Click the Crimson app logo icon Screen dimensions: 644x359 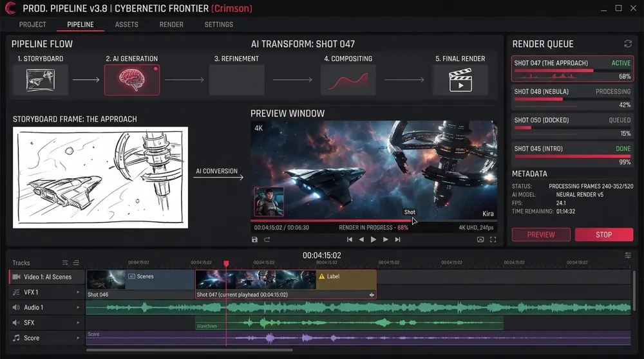pyautogui.click(x=10, y=8)
